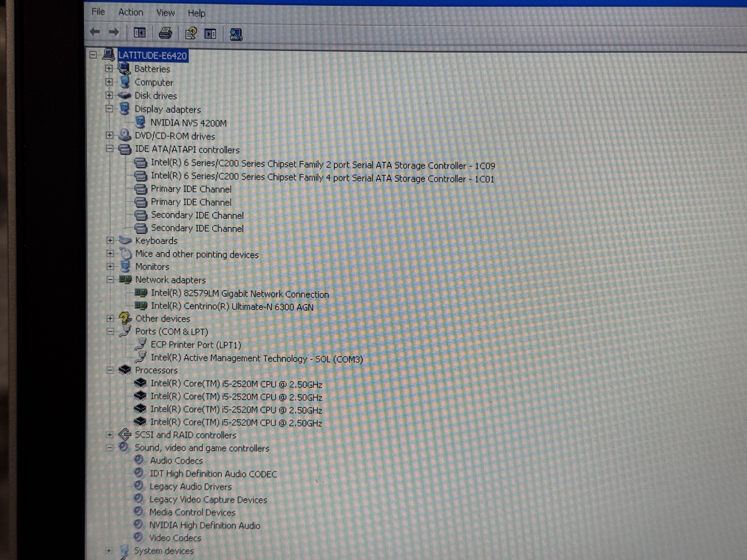This screenshot has width=747, height=560.
Task: Select Media Control Devices
Action: [192, 512]
